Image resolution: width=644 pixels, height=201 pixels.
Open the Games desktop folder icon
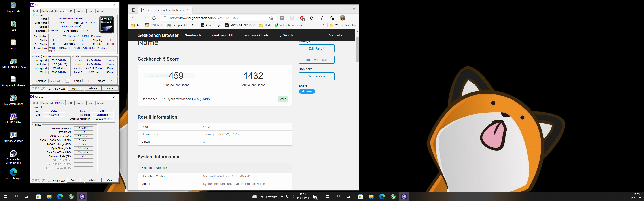13,44
